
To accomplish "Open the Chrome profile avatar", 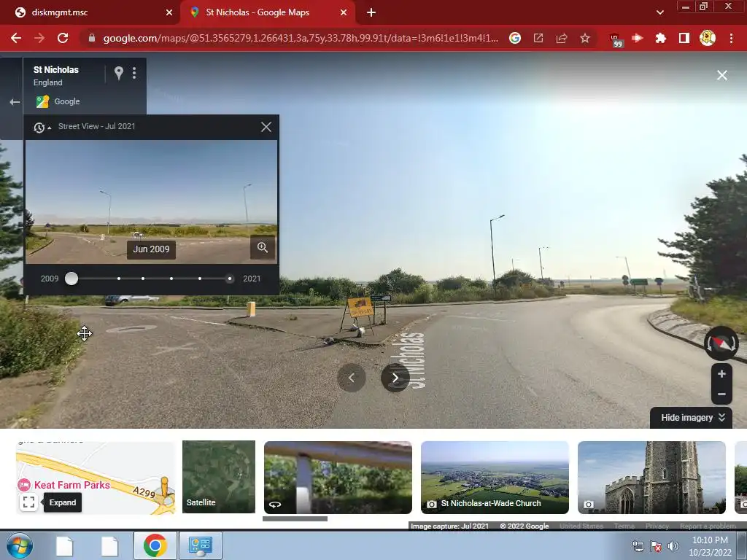I will [x=708, y=38].
